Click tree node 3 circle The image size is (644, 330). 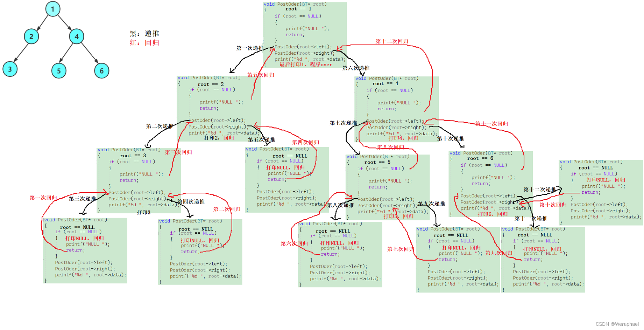click(x=10, y=69)
